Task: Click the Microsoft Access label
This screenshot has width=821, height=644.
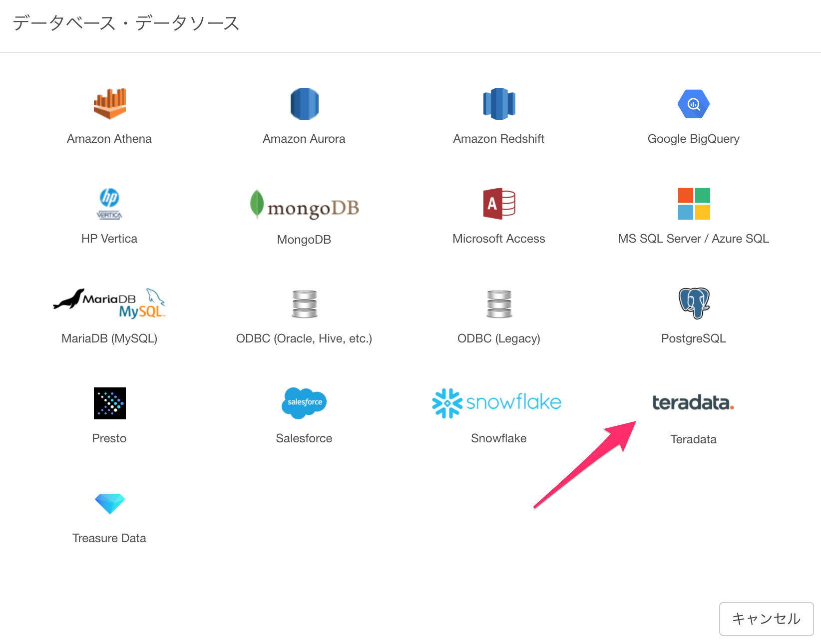Action: click(x=499, y=239)
